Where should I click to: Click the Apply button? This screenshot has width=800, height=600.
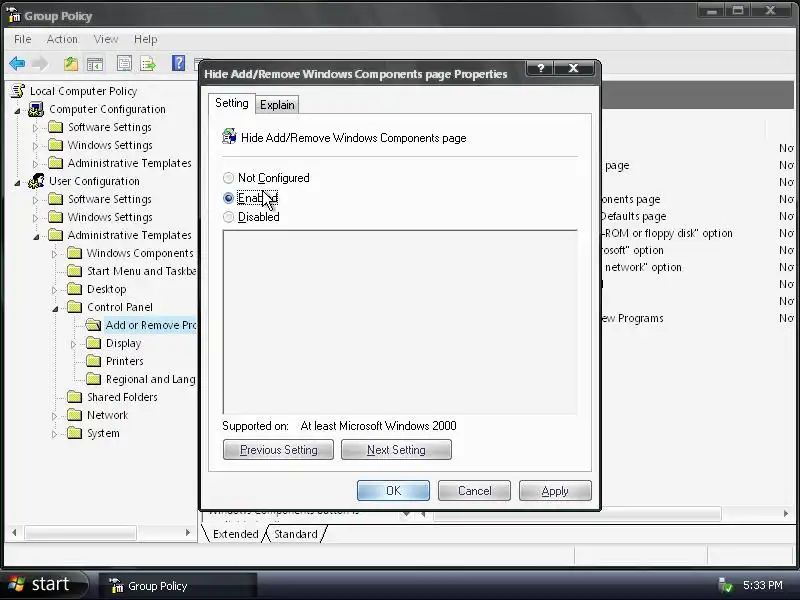tap(555, 491)
